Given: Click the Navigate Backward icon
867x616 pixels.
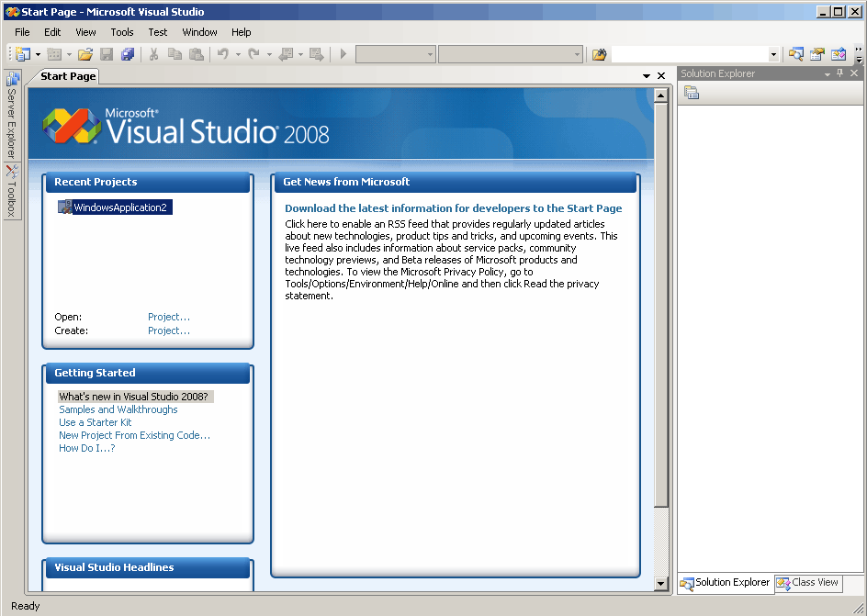Looking at the screenshot, I should (286, 54).
